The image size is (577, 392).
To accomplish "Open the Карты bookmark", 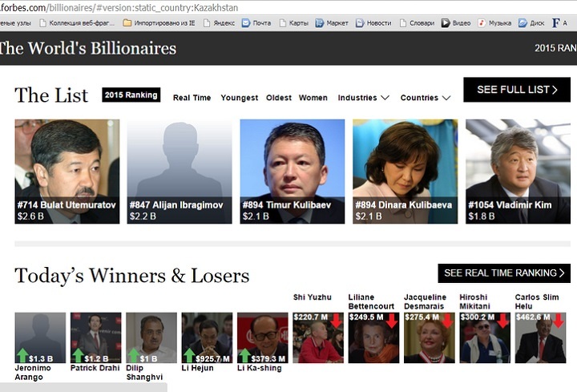I will click(x=293, y=22).
